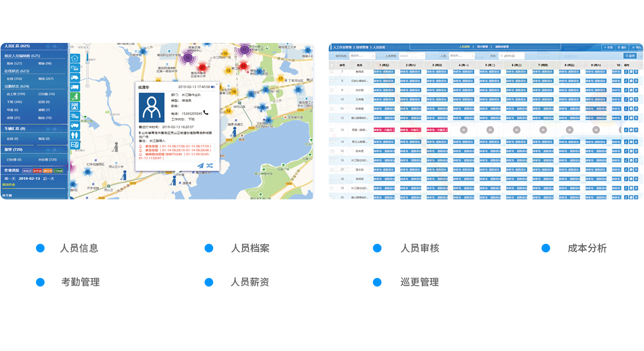The height and width of the screenshot is (351, 644).
Task: Switch to the 人员排班 tab
Action: [x=464, y=47]
